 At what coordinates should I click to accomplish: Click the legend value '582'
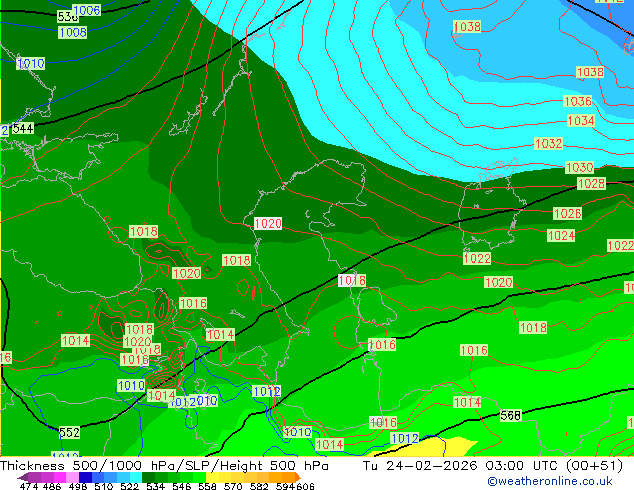click(259, 486)
